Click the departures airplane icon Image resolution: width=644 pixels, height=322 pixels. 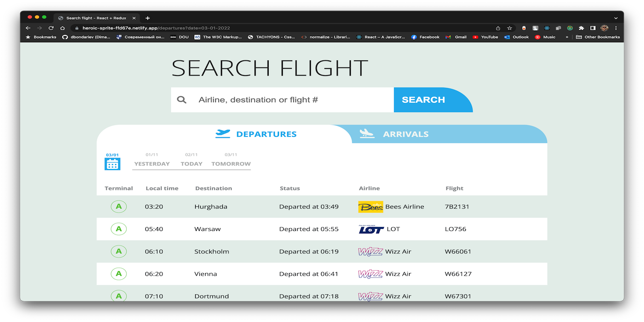pos(222,133)
